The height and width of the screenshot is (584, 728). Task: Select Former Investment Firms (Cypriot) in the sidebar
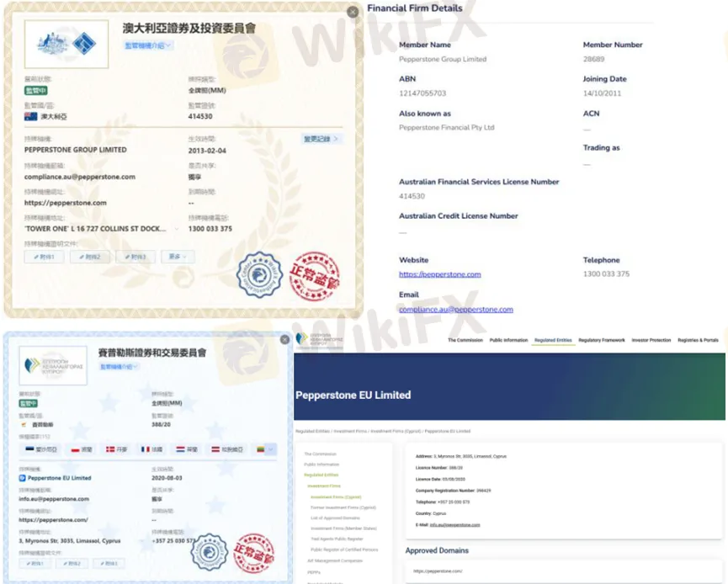[343, 508]
